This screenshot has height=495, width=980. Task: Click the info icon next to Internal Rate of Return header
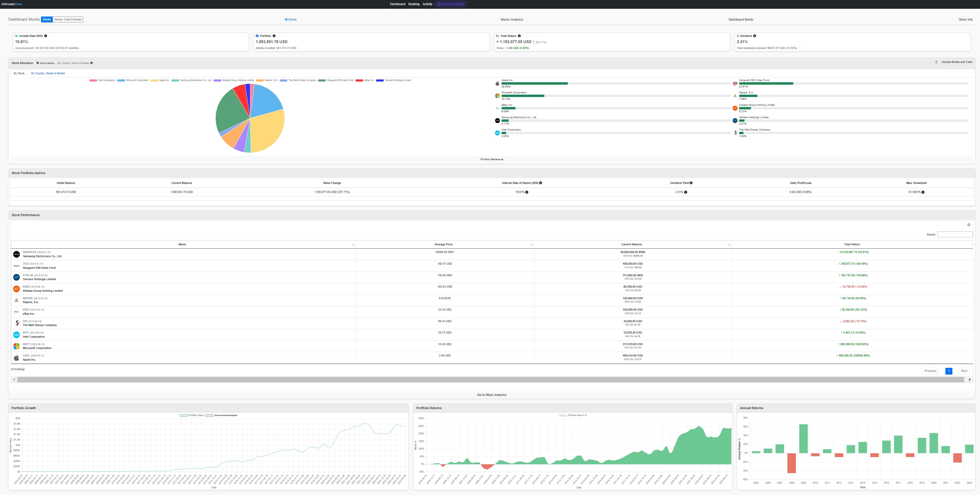[541, 183]
